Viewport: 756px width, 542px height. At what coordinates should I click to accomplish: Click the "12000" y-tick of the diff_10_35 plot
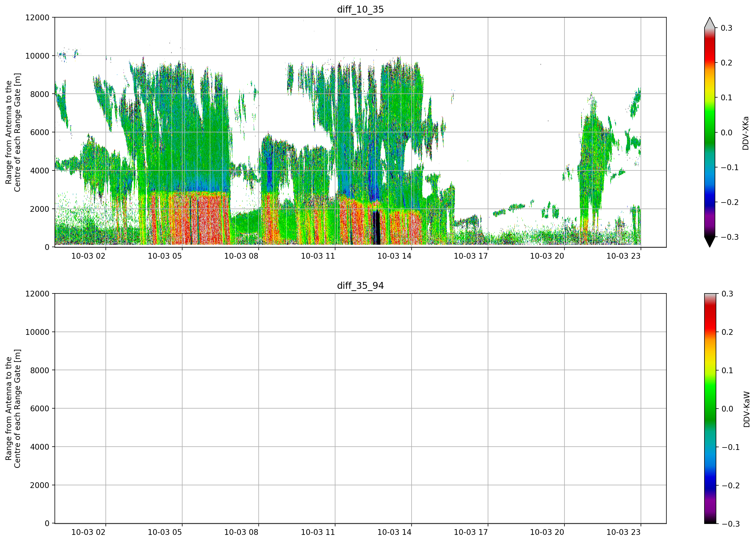tap(37, 18)
